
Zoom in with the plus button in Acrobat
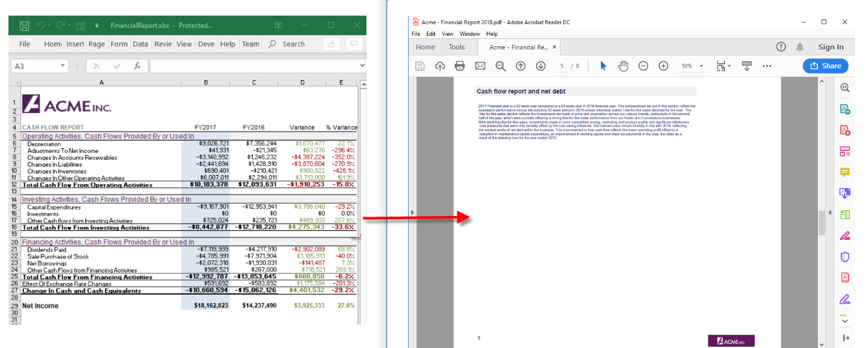click(x=663, y=66)
